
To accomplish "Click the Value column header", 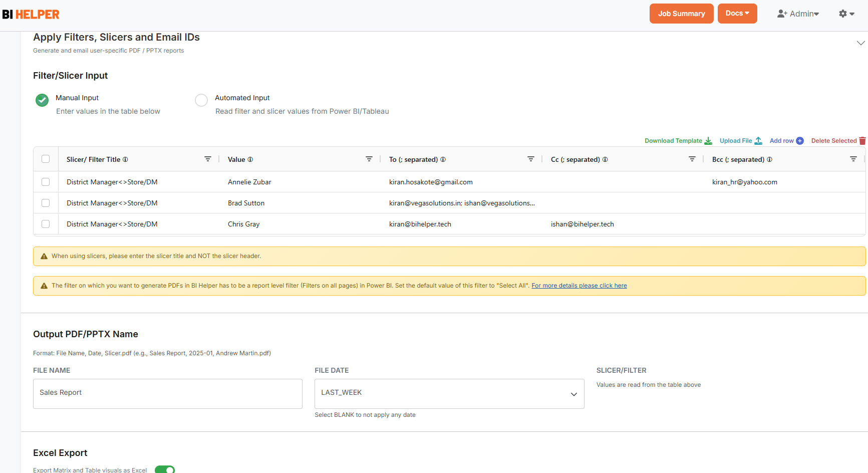I will (236, 159).
